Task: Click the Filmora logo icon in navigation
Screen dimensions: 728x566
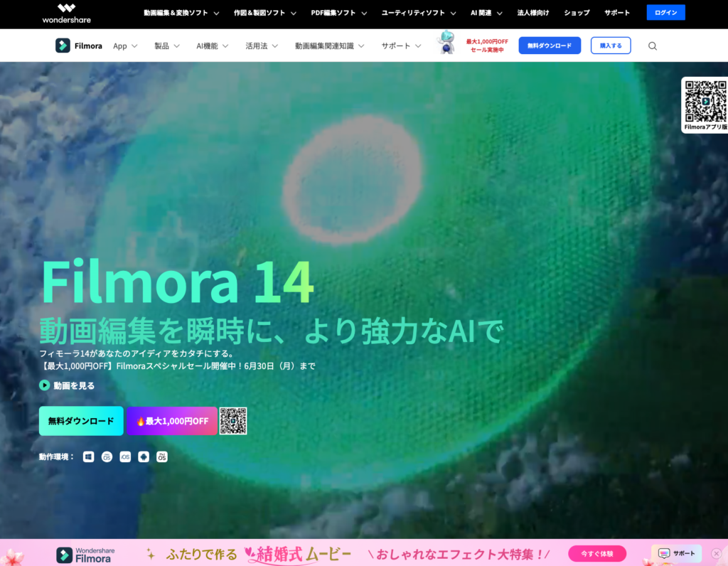Action: pos(63,46)
